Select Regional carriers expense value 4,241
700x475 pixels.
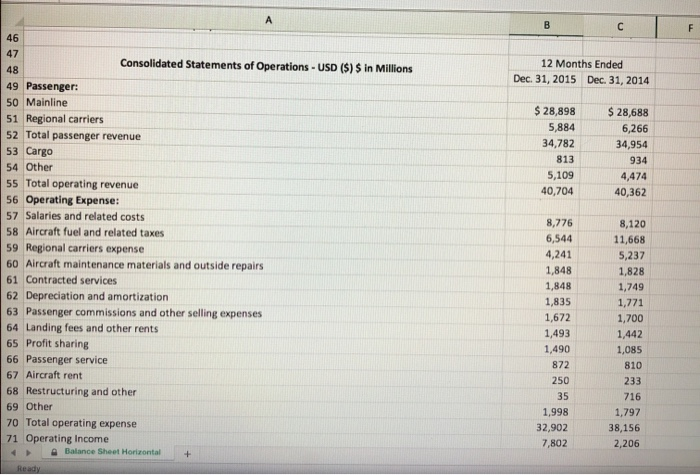coord(558,254)
